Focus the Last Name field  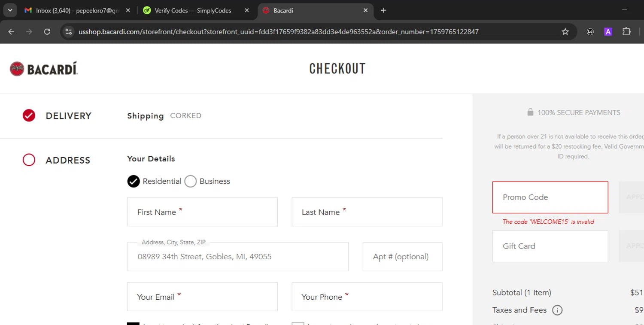(367, 212)
